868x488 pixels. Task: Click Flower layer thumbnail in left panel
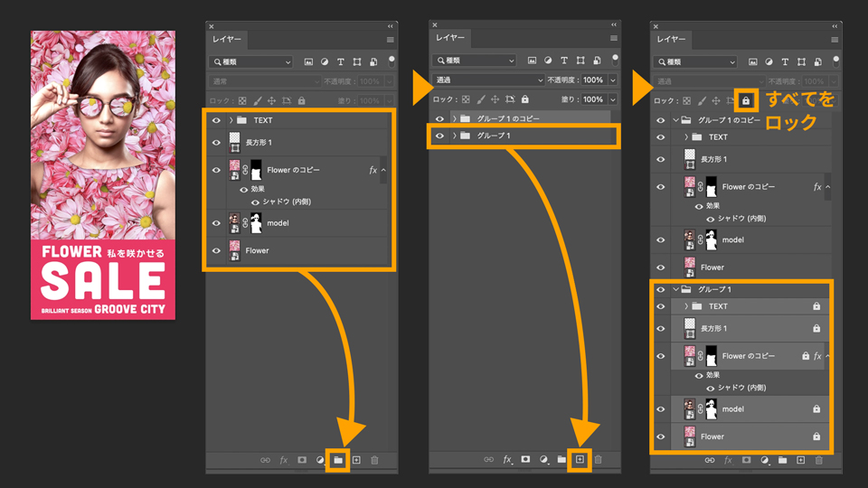pyautogui.click(x=235, y=250)
